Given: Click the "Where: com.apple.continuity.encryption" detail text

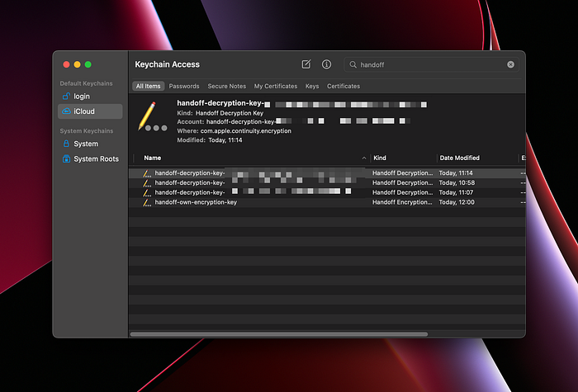Looking at the screenshot, I should click(x=234, y=130).
